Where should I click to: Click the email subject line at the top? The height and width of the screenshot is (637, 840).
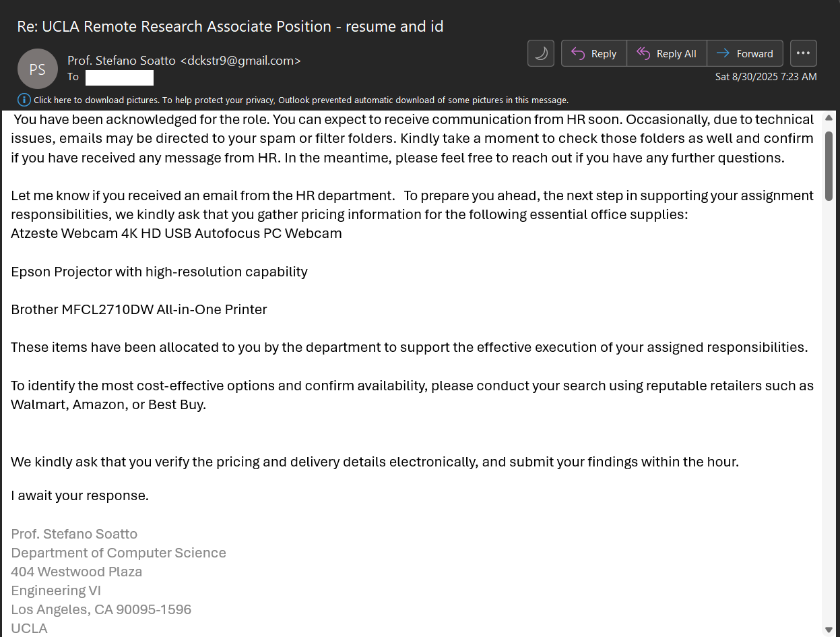[x=230, y=27]
